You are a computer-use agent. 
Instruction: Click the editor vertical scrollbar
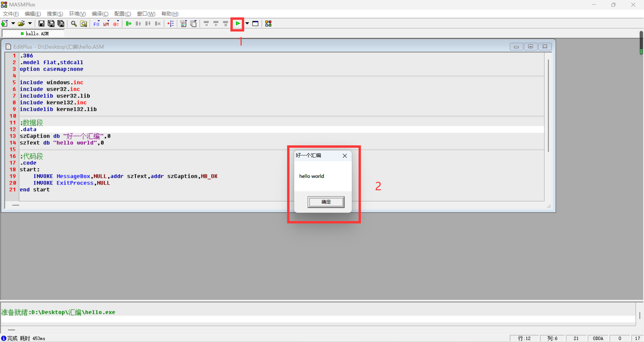coord(548,106)
